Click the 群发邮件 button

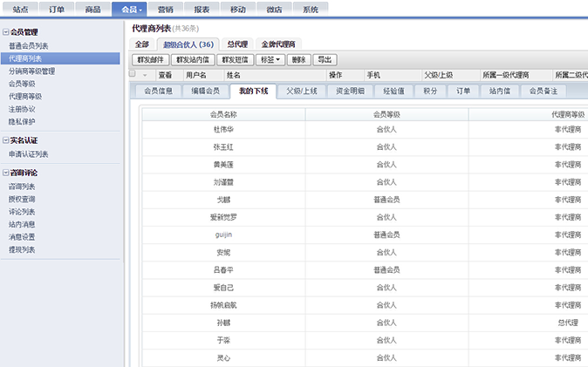click(x=150, y=60)
